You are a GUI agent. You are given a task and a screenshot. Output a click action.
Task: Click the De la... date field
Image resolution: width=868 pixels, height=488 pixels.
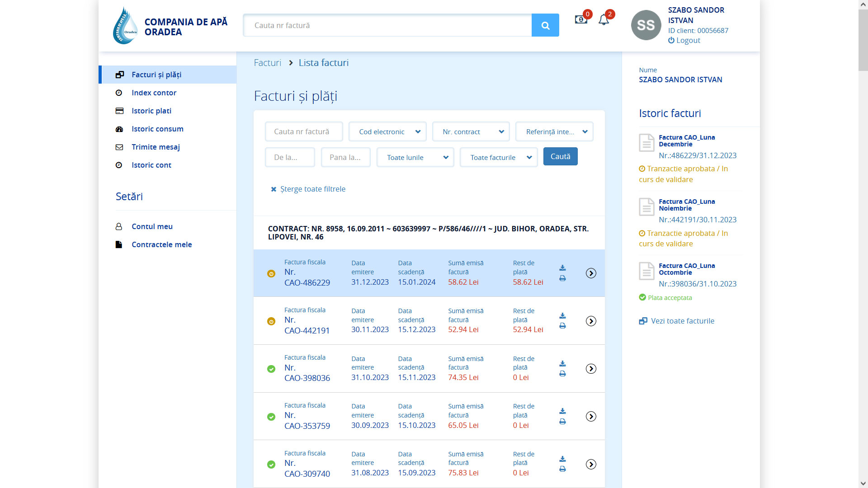[290, 158]
